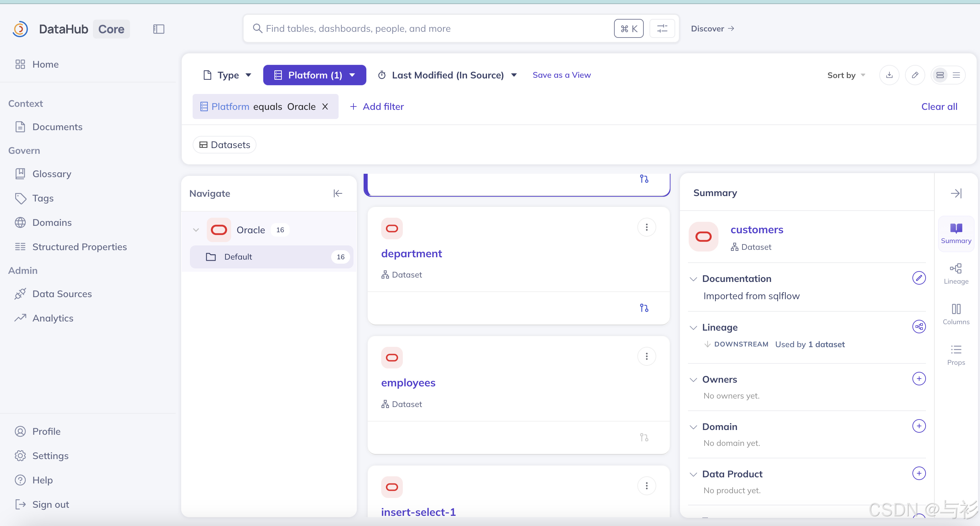Click the search input field
The height and width of the screenshot is (526, 980).
(434, 28)
